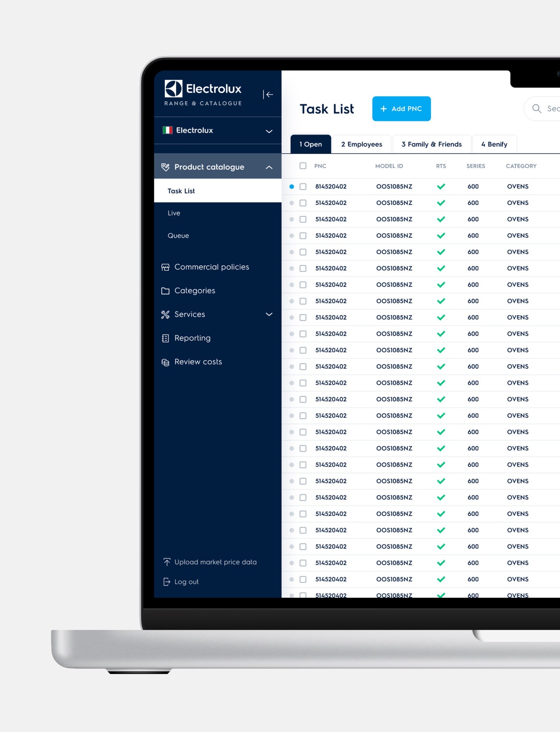Open Reporting page
This screenshot has width=560, height=732.
point(192,338)
